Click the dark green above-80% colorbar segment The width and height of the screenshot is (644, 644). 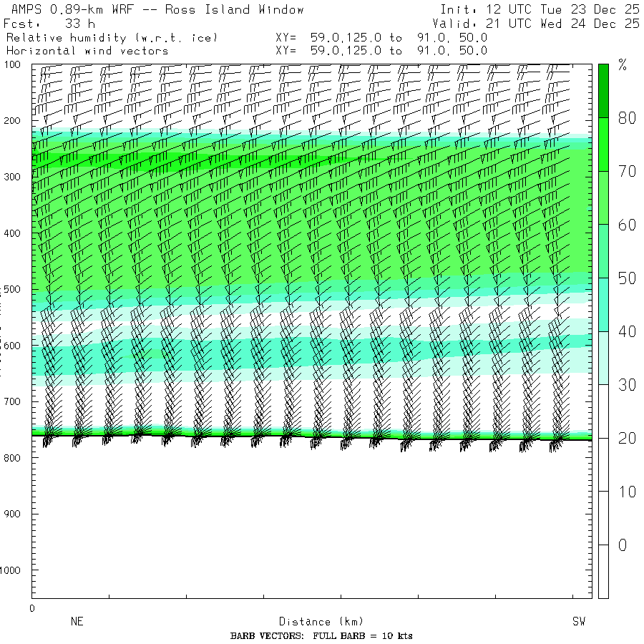click(x=603, y=90)
